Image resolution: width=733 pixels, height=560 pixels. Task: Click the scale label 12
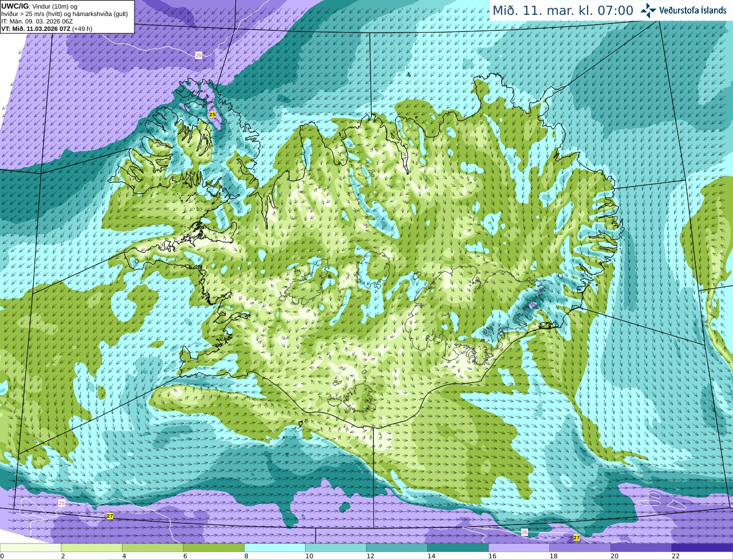[x=370, y=556]
